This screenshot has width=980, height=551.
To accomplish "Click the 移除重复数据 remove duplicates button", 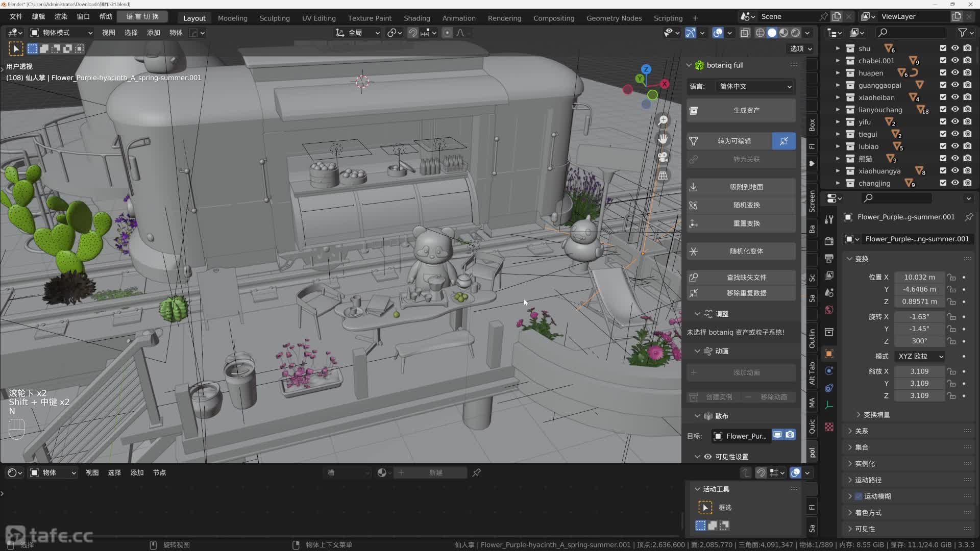I will 741,293.
